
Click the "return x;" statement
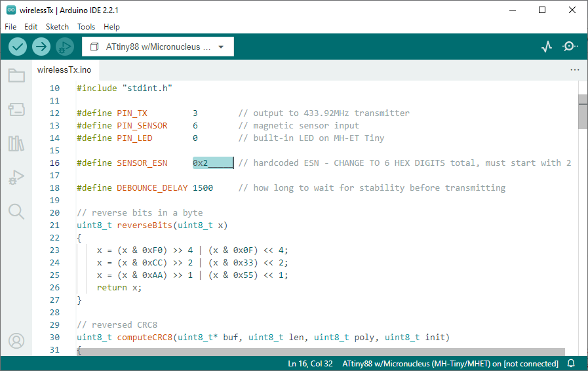click(x=119, y=288)
